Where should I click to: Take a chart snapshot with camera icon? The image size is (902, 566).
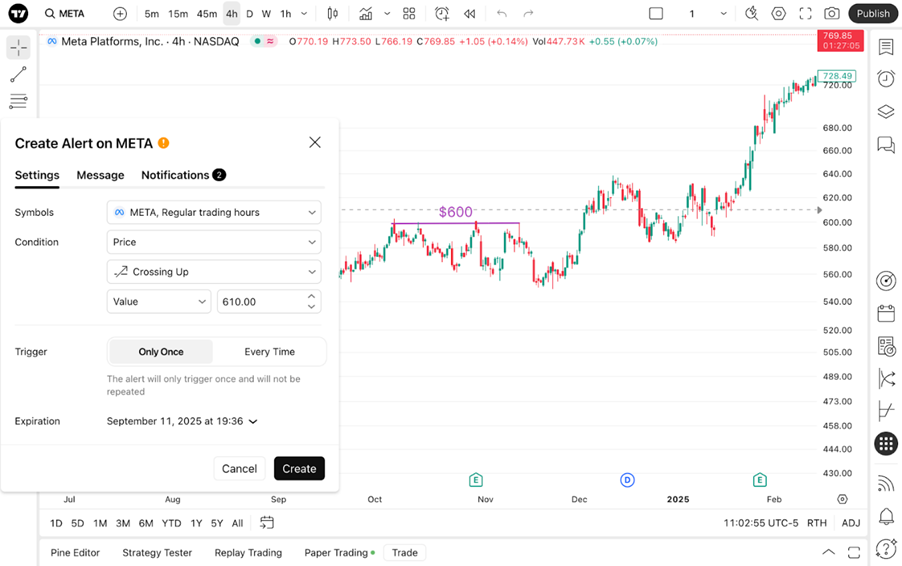(831, 13)
